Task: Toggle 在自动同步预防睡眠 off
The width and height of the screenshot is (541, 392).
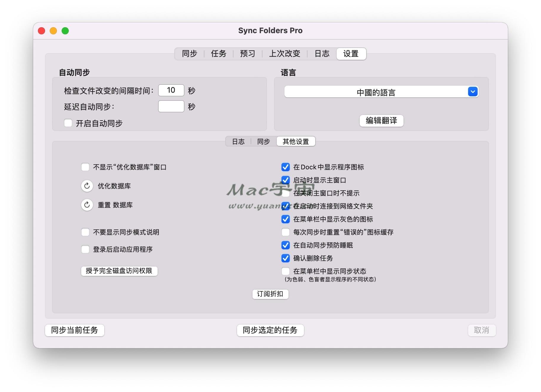Action: pyautogui.click(x=285, y=245)
